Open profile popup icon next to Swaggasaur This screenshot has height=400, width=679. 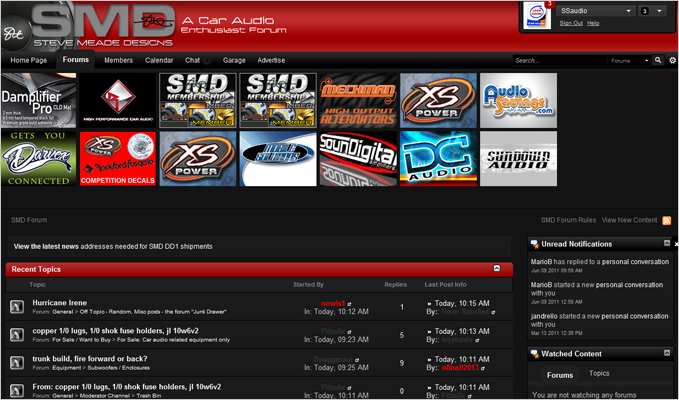[x=357, y=360]
